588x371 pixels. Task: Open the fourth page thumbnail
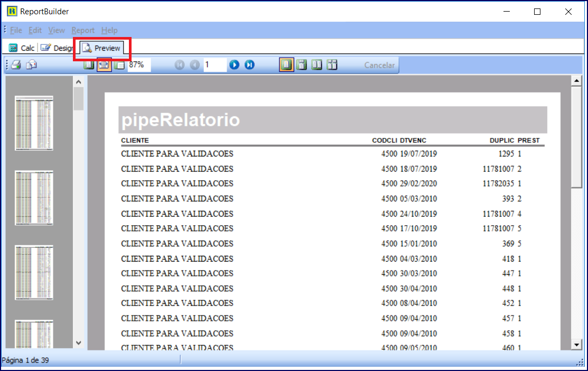click(34, 334)
